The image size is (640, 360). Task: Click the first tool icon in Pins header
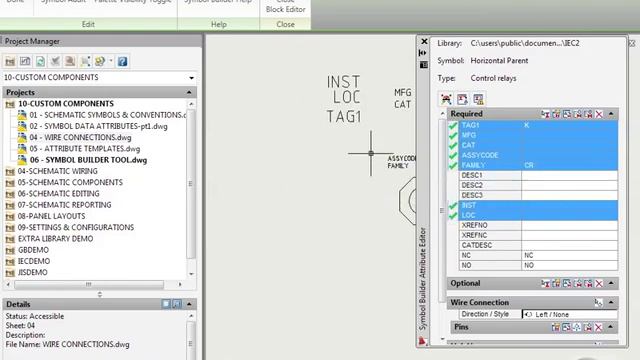pos(556,327)
